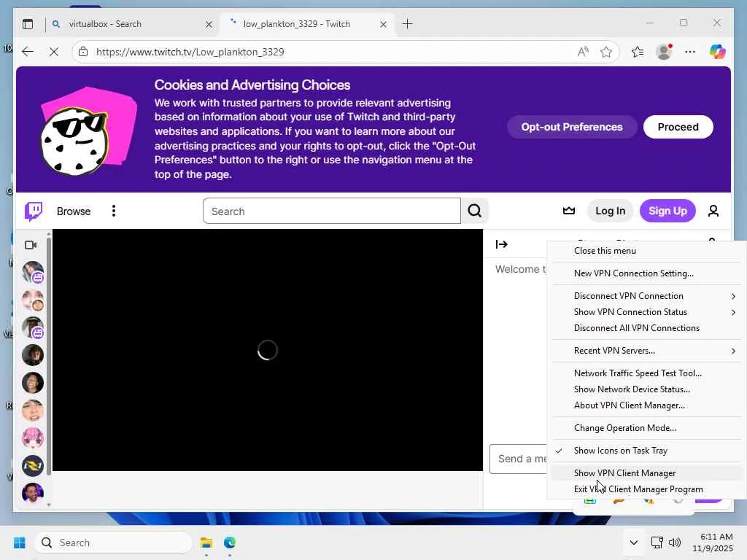Select Change Operation Mode

point(647,428)
